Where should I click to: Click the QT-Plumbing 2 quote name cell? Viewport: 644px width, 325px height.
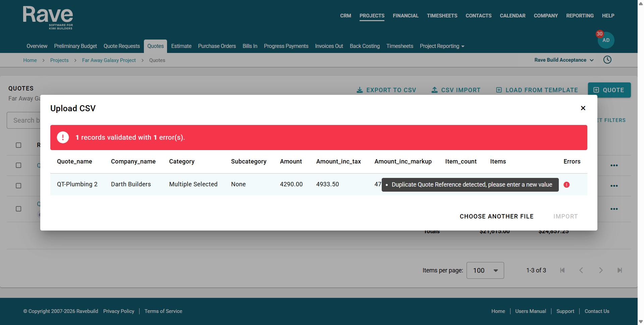point(77,184)
